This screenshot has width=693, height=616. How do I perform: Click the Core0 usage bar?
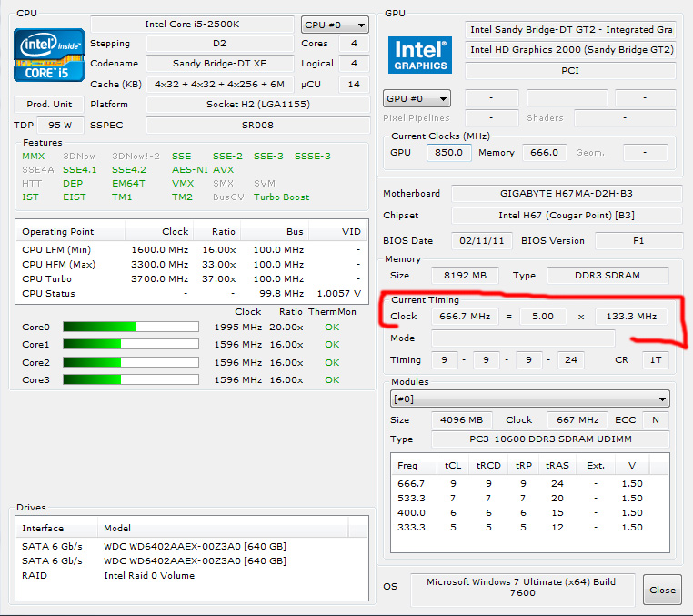[131, 327]
